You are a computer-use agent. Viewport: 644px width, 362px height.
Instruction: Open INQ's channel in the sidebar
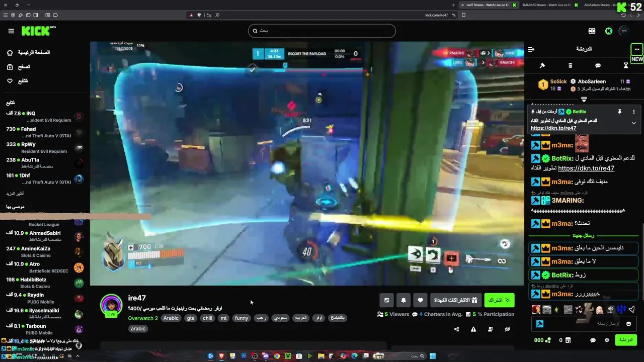pos(44,117)
